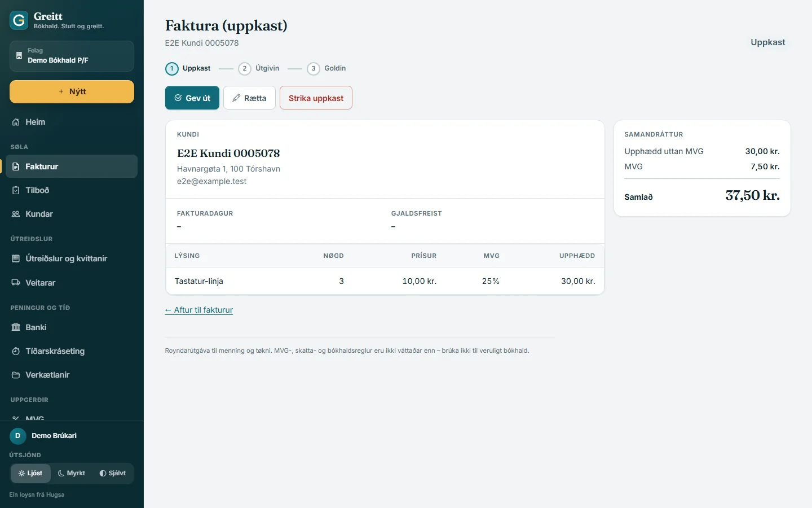The height and width of the screenshot is (508, 812).
Task: Click the Tilboð clipboard icon
Action: click(x=16, y=190)
